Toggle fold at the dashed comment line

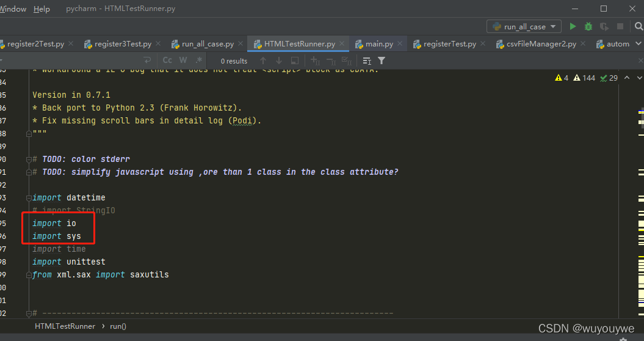pos(29,313)
